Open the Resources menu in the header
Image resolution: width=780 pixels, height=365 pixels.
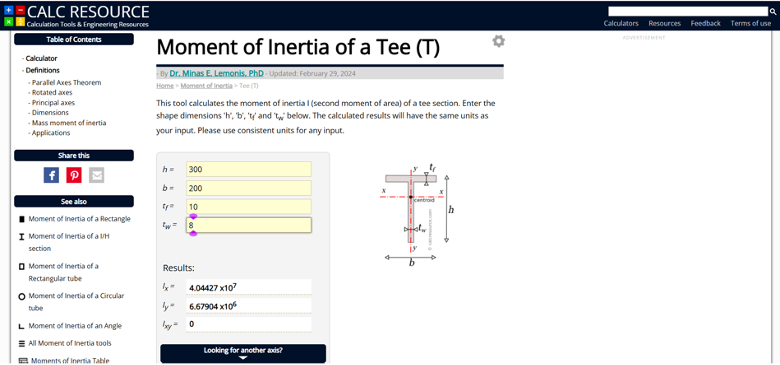click(665, 23)
